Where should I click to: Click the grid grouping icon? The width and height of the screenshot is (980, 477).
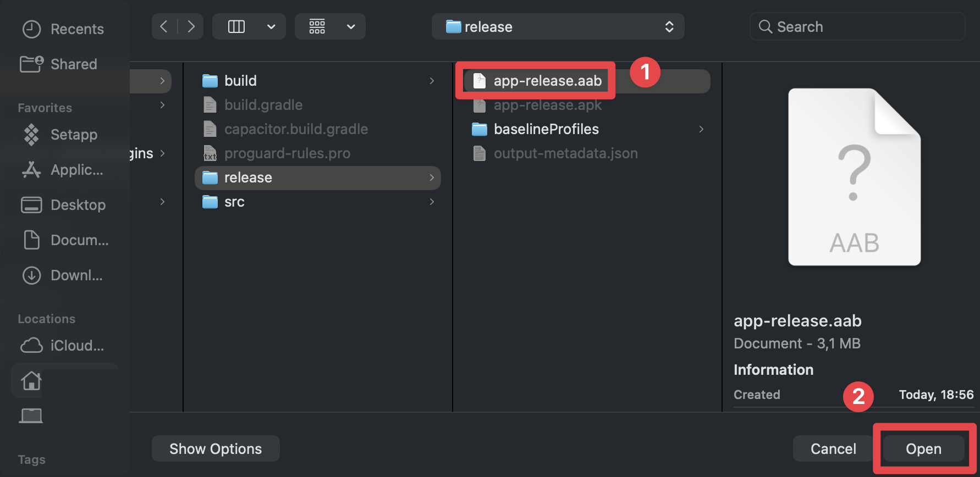point(317,26)
